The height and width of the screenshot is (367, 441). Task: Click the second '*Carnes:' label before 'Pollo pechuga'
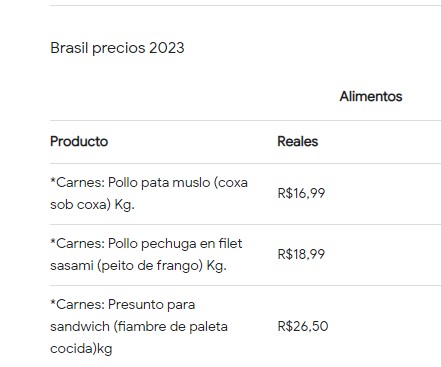click(78, 244)
